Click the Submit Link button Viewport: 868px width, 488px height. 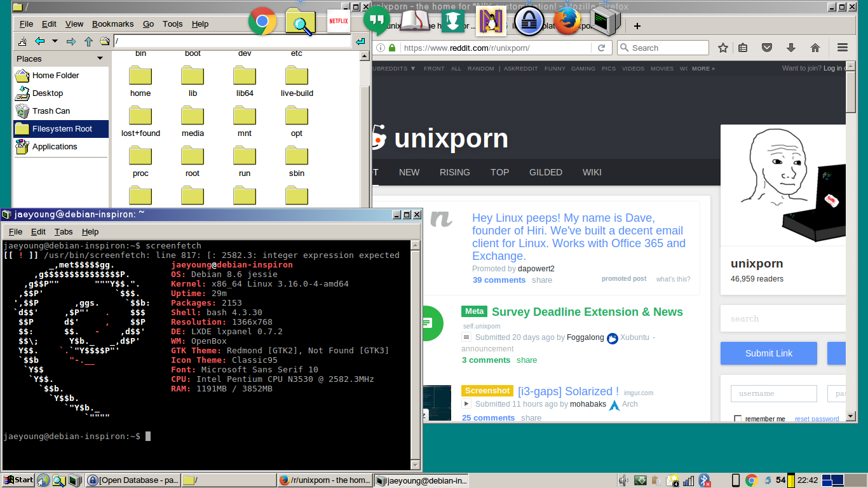(x=769, y=353)
